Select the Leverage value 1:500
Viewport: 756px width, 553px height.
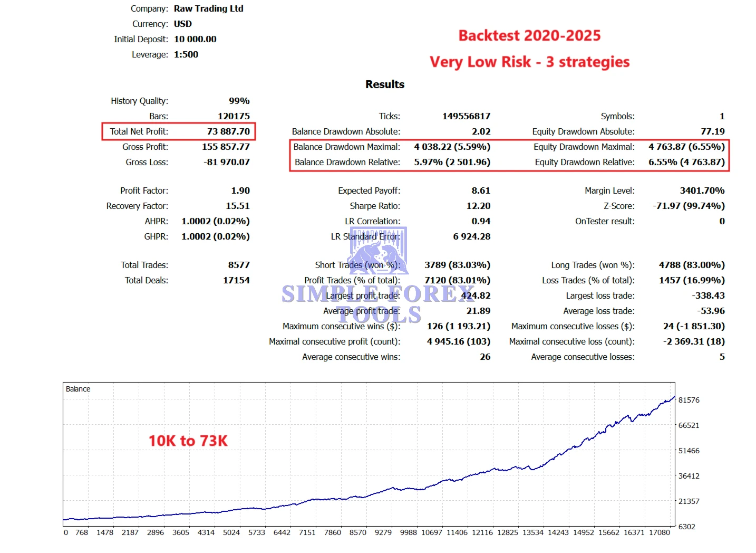(186, 54)
